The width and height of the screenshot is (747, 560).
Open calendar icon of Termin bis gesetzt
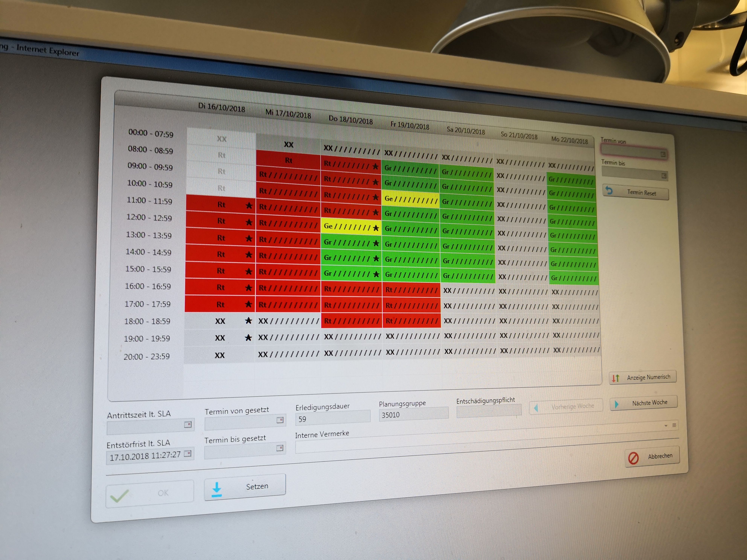click(280, 448)
